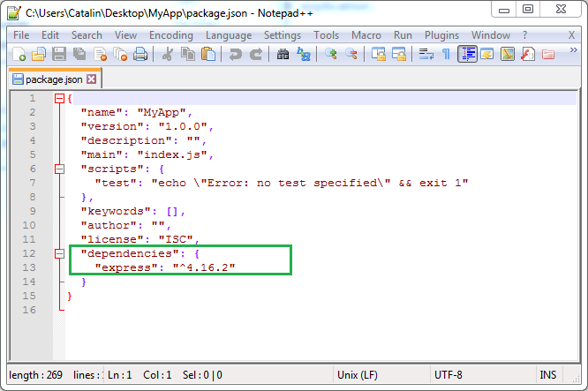Click the "license" key on line 11
The height and width of the screenshot is (391, 588).
[x=112, y=239]
